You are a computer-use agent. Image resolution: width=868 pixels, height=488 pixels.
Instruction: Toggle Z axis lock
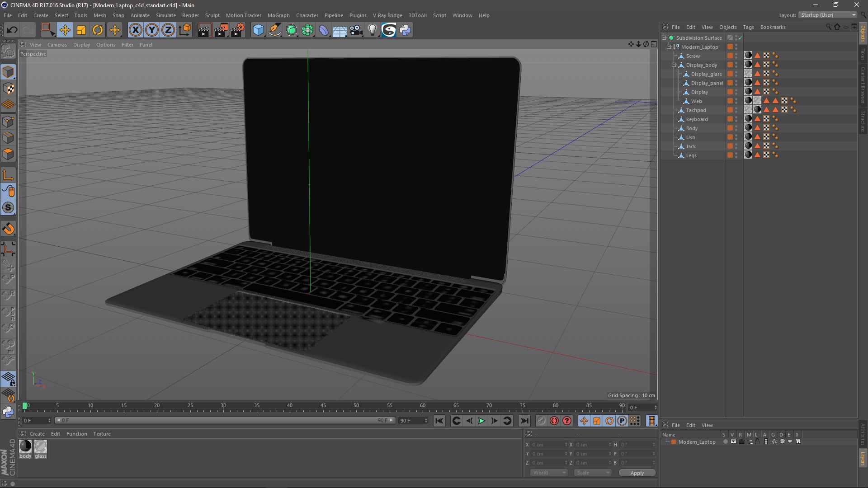coord(168,30)
